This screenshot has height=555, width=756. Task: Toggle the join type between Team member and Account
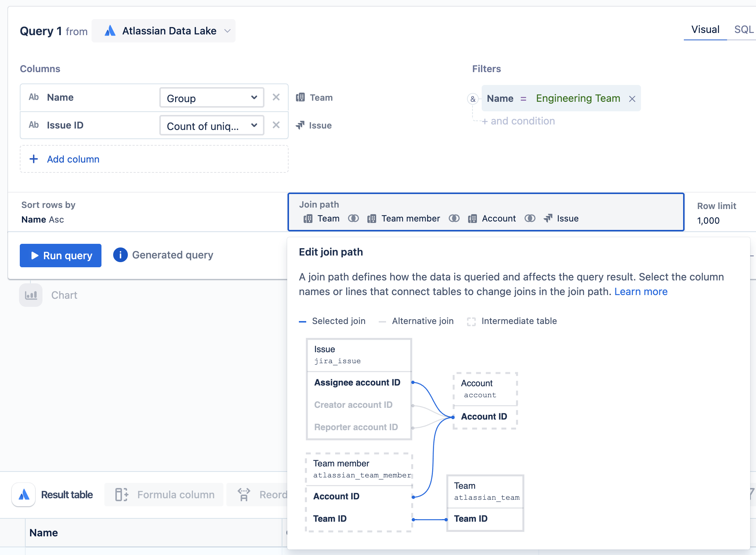(x=454, y=218)
